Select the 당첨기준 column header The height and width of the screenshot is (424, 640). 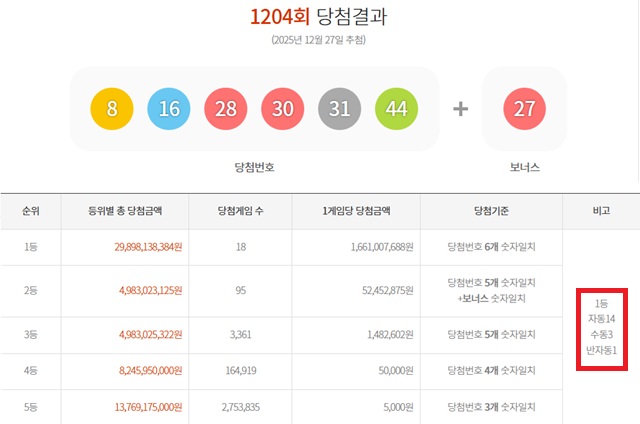[491, 211]
